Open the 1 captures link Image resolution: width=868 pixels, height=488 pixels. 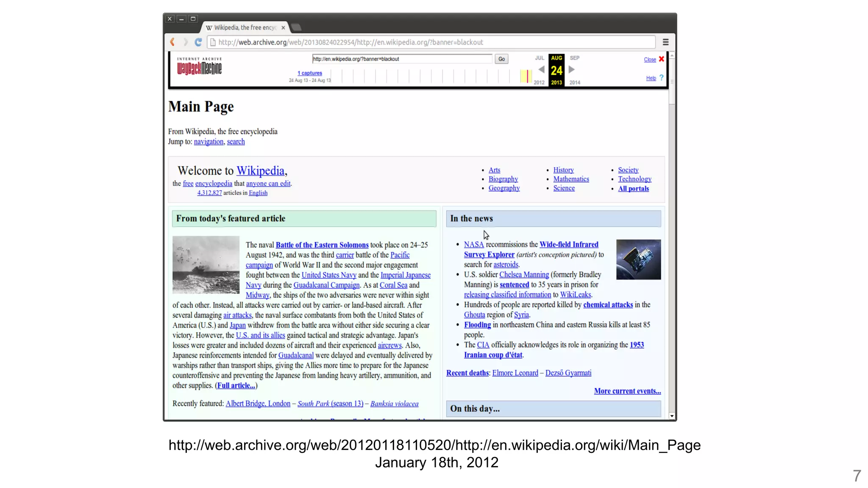(309, 73)
